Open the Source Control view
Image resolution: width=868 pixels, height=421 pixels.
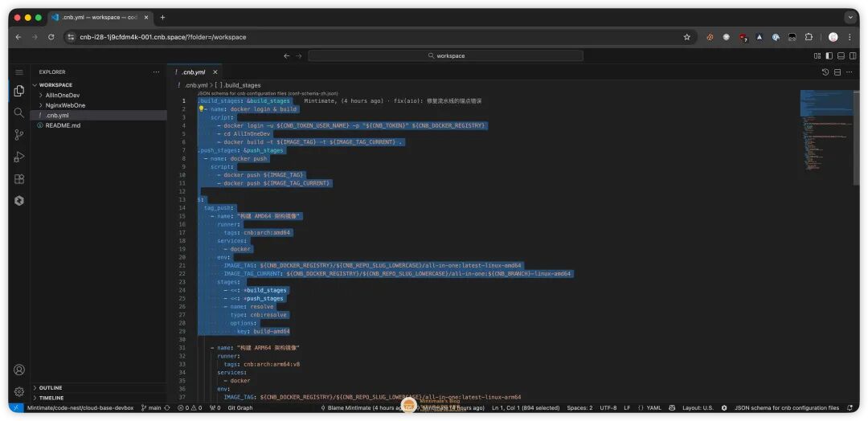pos(19,134)
